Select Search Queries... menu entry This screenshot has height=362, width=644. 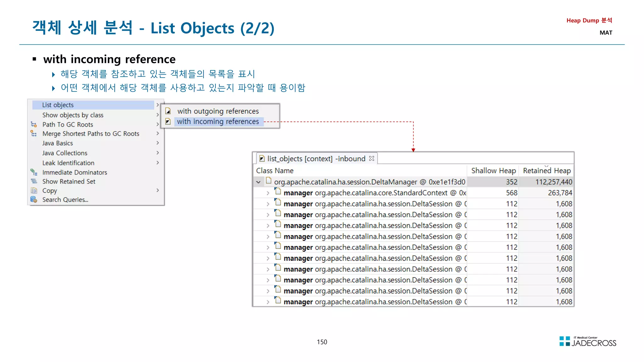point(65,200)
